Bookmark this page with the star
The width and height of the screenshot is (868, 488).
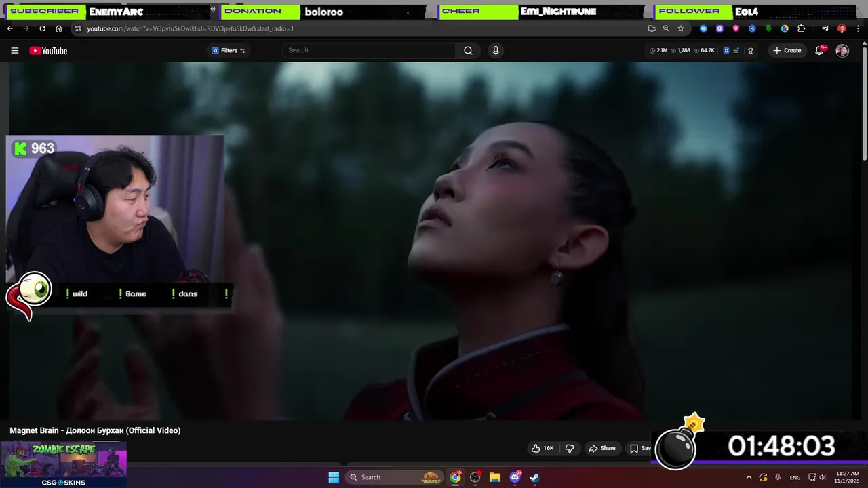click(681, 28)
